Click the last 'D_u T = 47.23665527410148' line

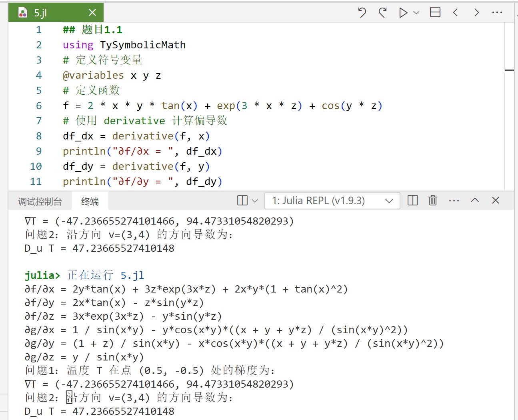click(100, 412)
